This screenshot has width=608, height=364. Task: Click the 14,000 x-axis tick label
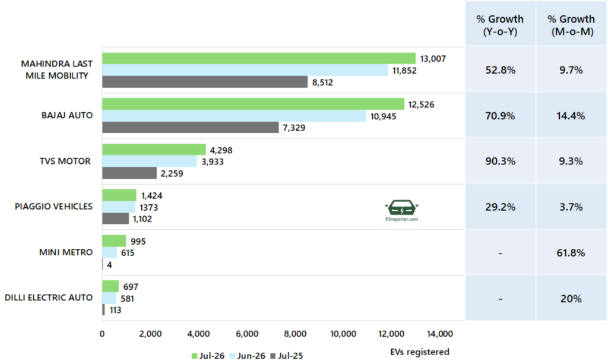click(x=440, y=334)
